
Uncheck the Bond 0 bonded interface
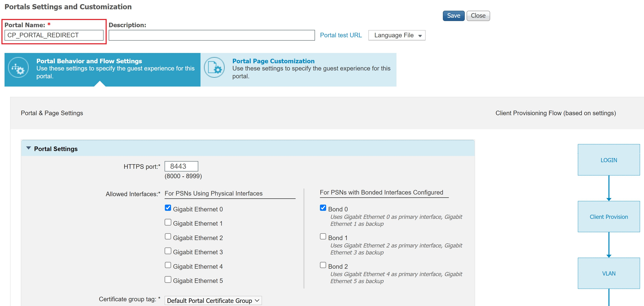[x=323, y=207]
